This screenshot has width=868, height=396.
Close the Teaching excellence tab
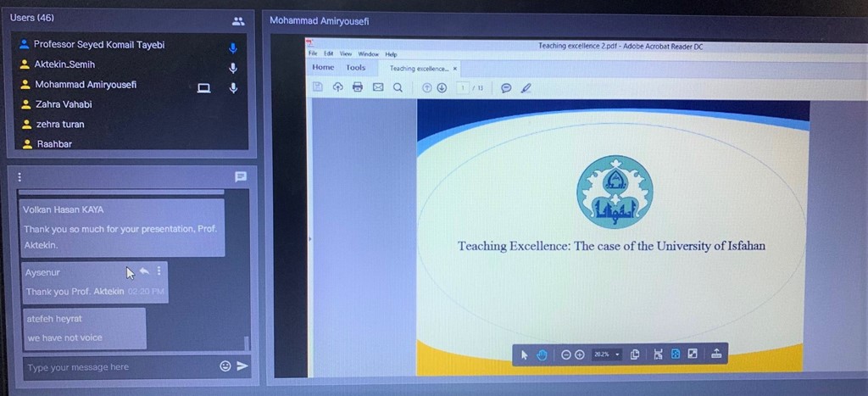455,69
